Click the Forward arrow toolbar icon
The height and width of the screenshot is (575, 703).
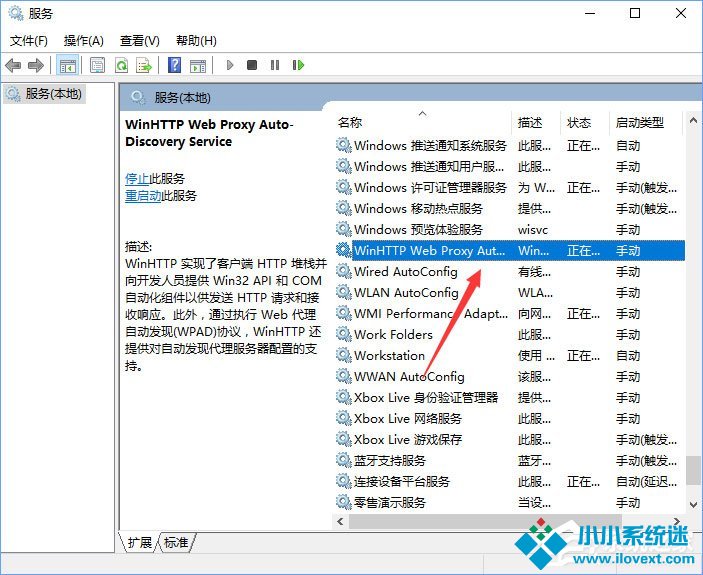[x=35, y=65]
